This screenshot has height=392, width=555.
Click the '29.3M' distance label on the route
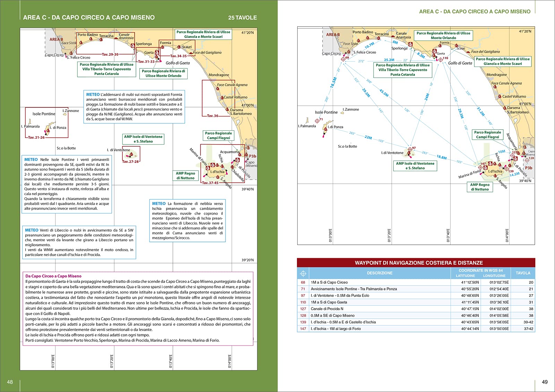pyautogui.click(x=461, y=113)
